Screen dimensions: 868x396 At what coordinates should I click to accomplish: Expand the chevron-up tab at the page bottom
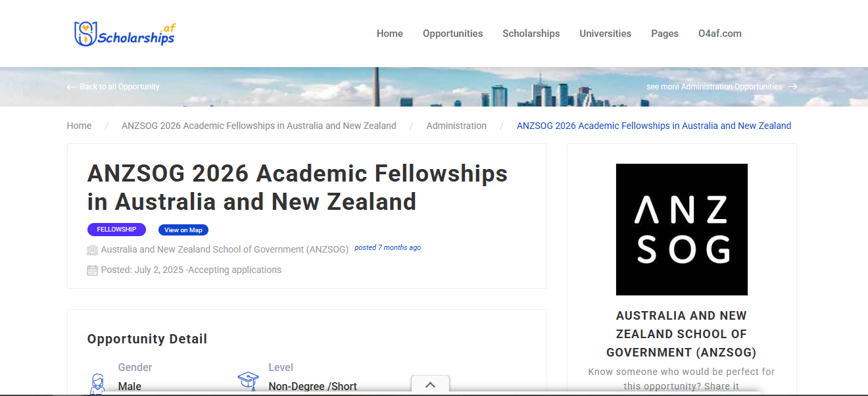click(430, 385)
